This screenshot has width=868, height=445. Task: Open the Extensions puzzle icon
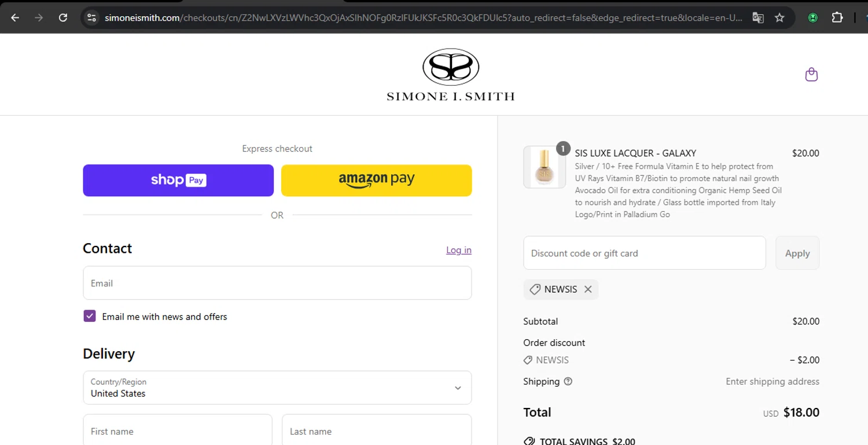click(x=837, y=18)
